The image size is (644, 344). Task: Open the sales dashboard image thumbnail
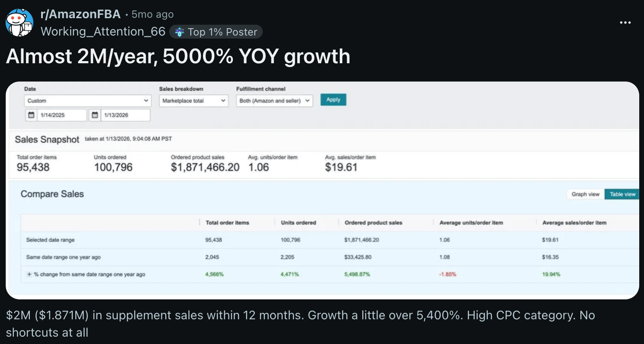pos(322,190)
